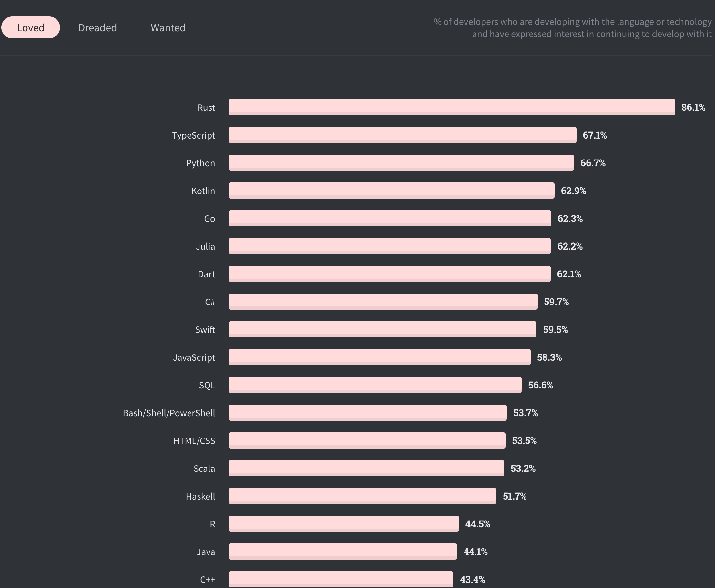Click the SQL label
715x588 pixels.
tap(207, 385)
